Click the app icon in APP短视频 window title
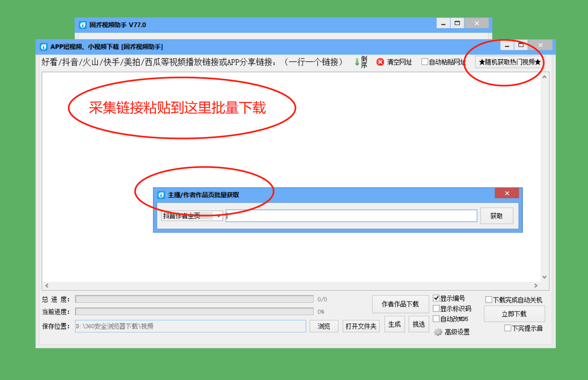 click(x=44, y=47)
